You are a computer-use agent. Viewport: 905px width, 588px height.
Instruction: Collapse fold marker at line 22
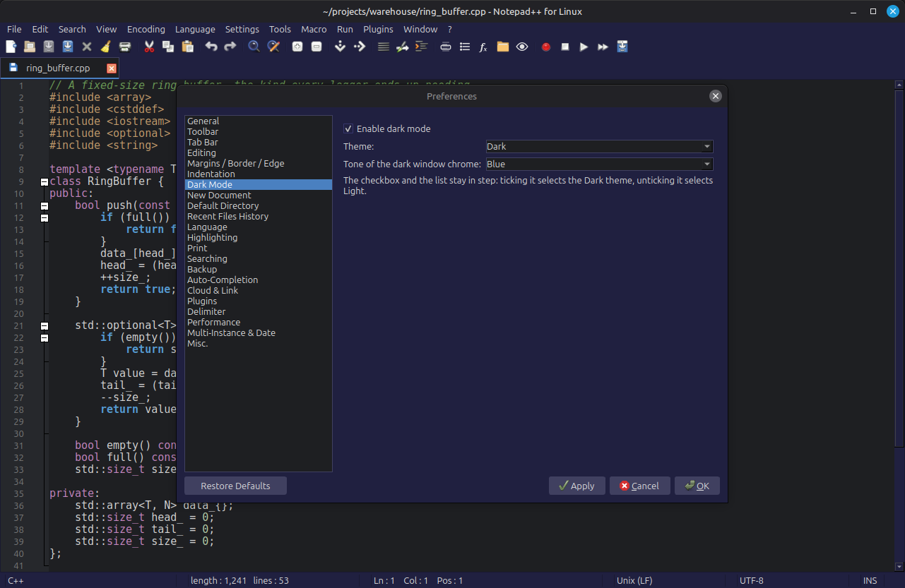coord(44,338)
